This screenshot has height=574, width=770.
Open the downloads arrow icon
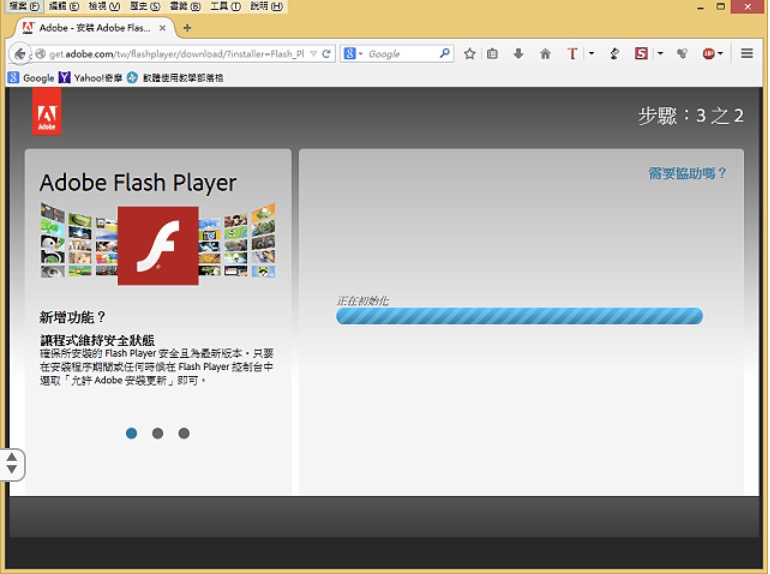[518, 54]
